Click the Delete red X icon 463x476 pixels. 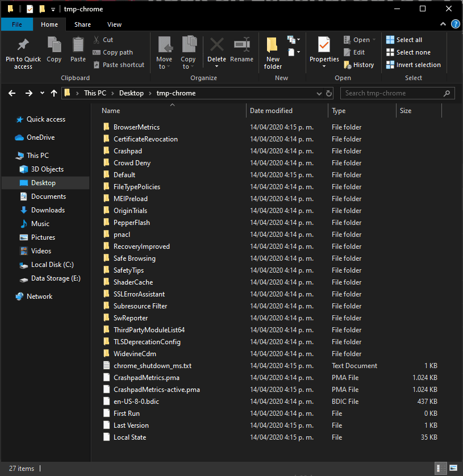click(x=216, y=45)
